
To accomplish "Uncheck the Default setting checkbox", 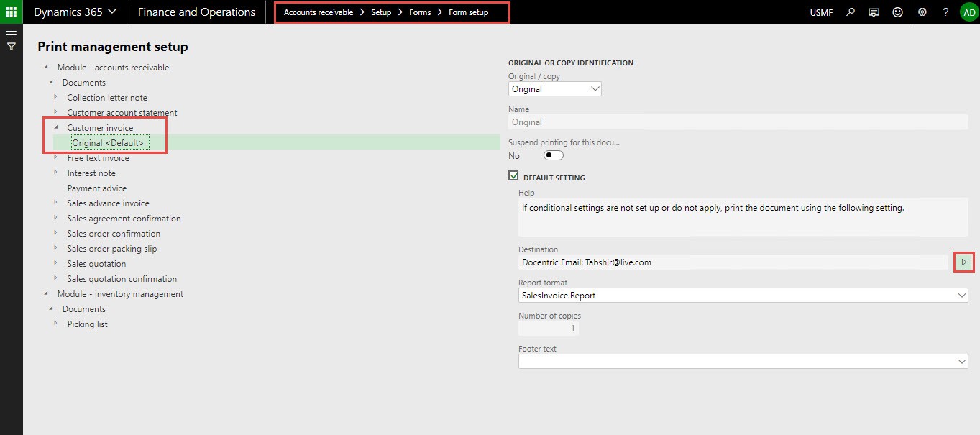I will pos(513,175).
